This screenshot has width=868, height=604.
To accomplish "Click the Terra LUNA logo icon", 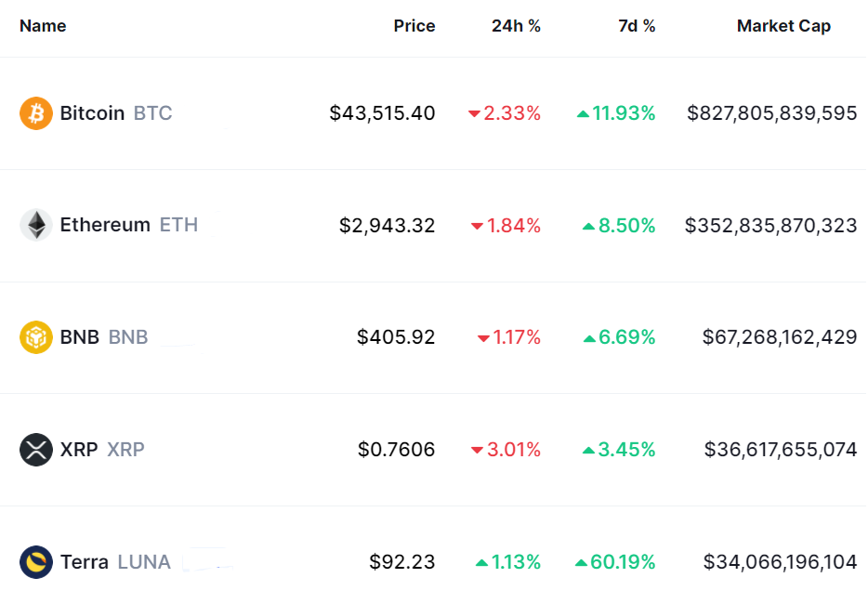I will pos(36,562).
